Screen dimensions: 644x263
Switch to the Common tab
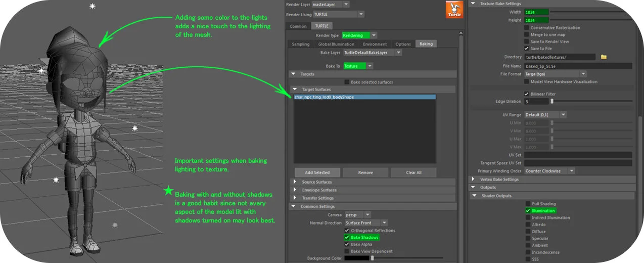(298, 26)
